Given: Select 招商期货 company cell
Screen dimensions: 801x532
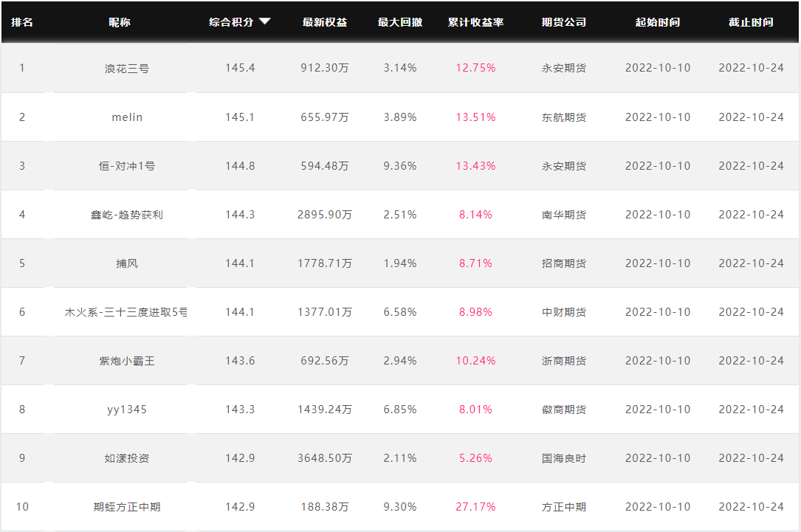Looking at the screenshot, I should click(x=564, y=263).
